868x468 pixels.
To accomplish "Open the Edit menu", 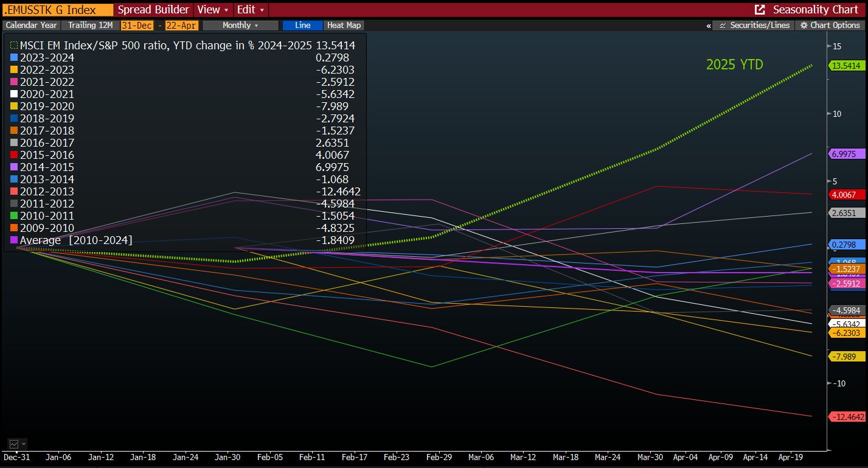I will coord(251,10).
